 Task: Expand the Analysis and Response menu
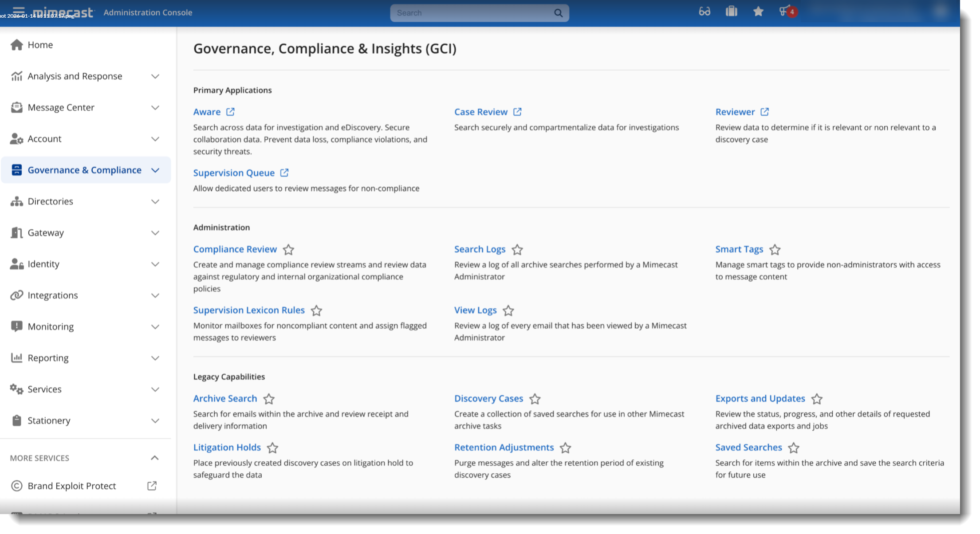click(155, 76)
